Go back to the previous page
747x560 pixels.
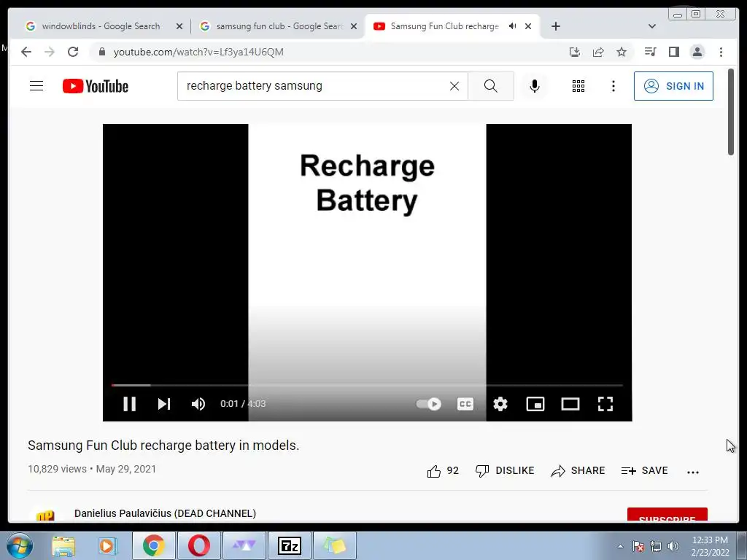click(x=26, y=52)
